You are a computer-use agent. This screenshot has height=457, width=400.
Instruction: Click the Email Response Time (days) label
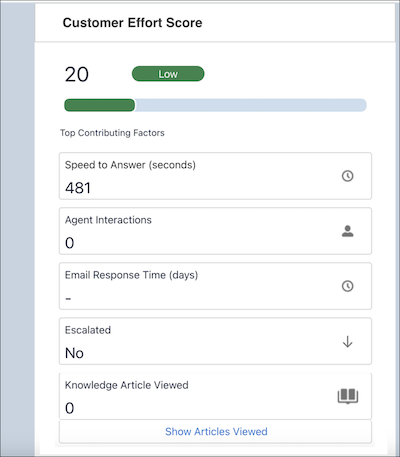coord(131,275)
